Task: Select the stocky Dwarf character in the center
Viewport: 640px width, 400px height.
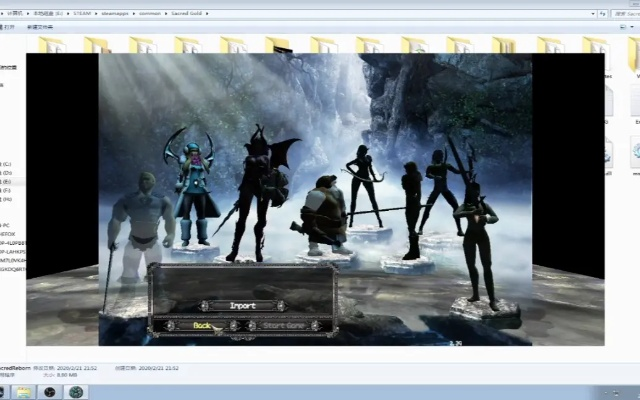Action: point(323,215)
